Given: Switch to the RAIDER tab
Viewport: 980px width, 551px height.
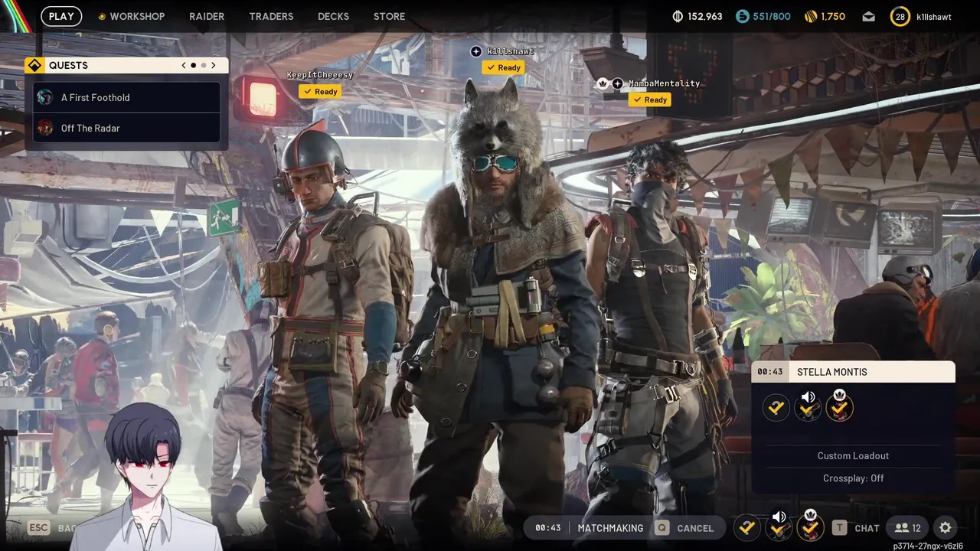Looking at the screenshot, I should click(x=207, y=16).
